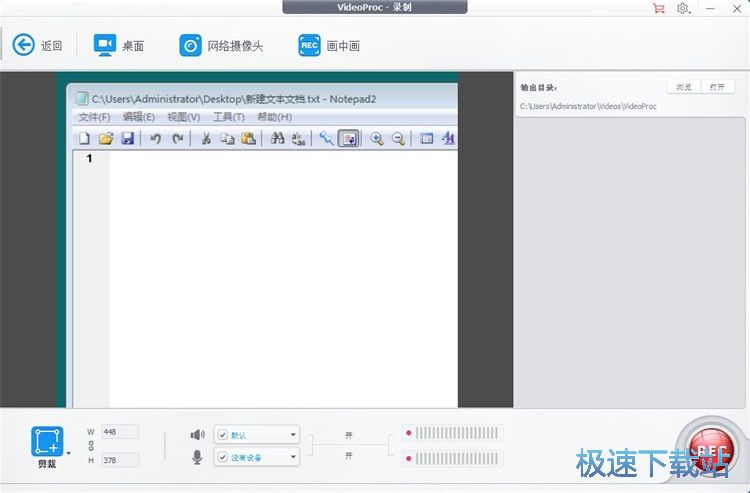The height and width of the screenshot is (493, 750).
Task: Select Picture-in-Picture (画中画) mode
Action: [309, 45]
